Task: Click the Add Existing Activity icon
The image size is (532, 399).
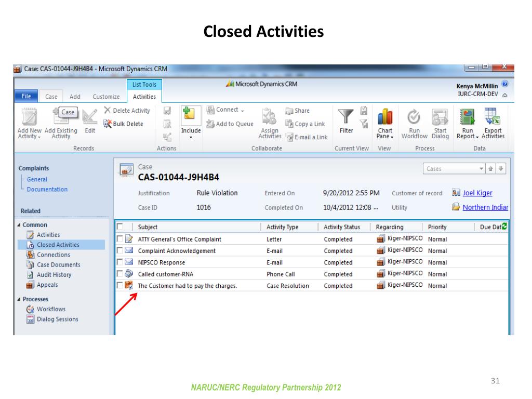Action: [x=61, y=117]
